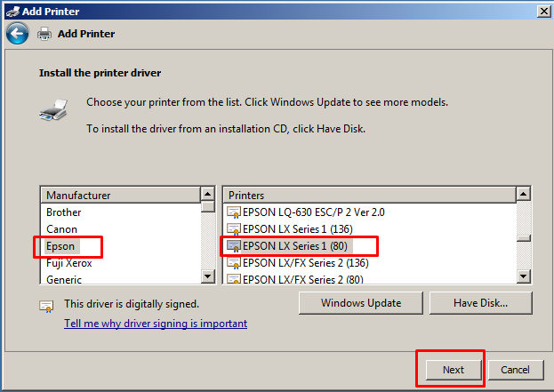The image size is (554, 392).
Task: Click the Printers list scroll-up arrow
Action: pyautogui.click(x=523, y=194)
